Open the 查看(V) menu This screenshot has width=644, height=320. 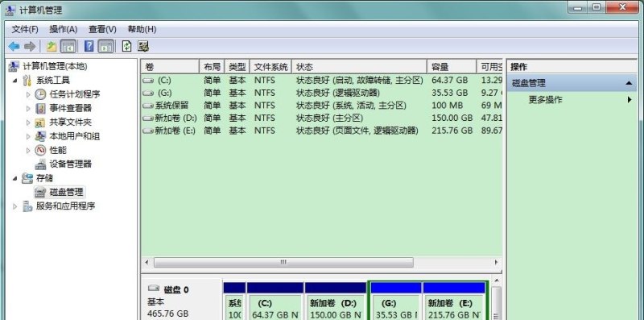point(102,29)
